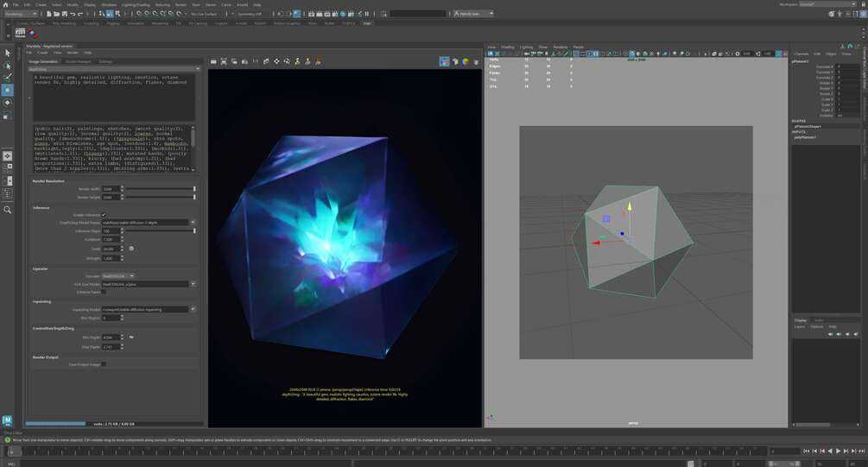Image resolution: width=868 pixels, height=467 pixels.
Task: Toggle the Enable Inference checkbox
Action: [104, 215]
